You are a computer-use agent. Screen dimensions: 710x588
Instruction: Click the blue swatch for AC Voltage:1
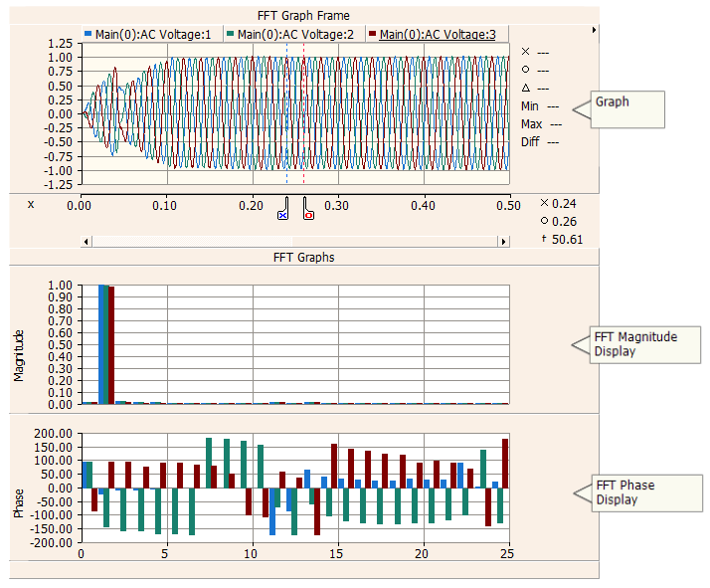89,35
